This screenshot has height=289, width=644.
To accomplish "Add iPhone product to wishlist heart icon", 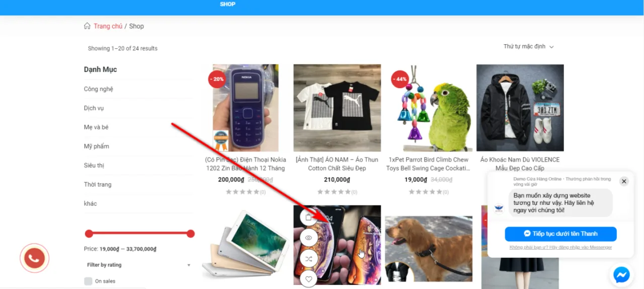I will [309, 279].
